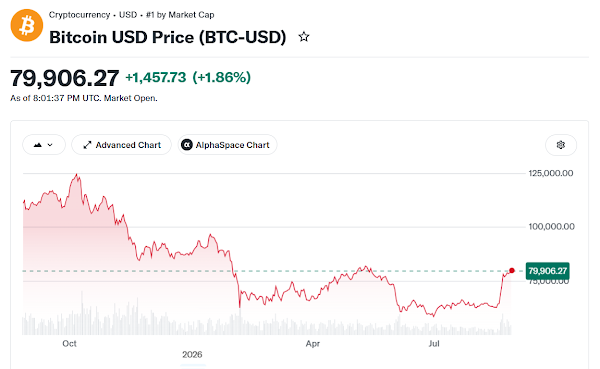Click the AlphaSpace logo icon
The height and width of the screenshot is (369, 600).
click(x=187, y=145)
